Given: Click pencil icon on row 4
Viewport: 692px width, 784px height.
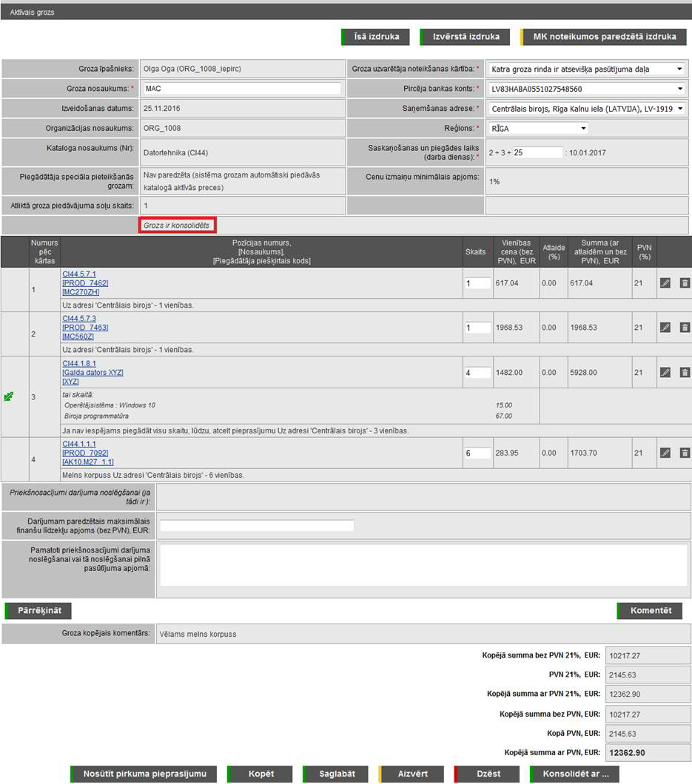Looking at the screenshot, I should pos(665,453).
